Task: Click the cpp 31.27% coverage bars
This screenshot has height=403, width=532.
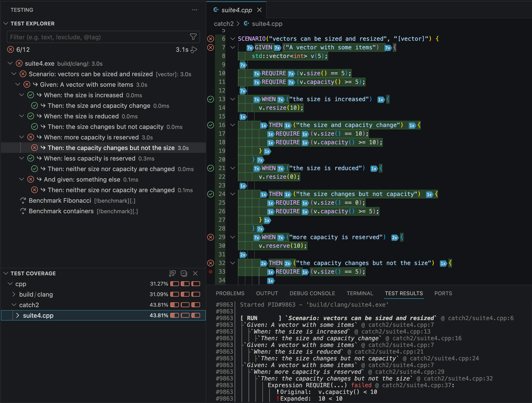Action: (185, 284)
